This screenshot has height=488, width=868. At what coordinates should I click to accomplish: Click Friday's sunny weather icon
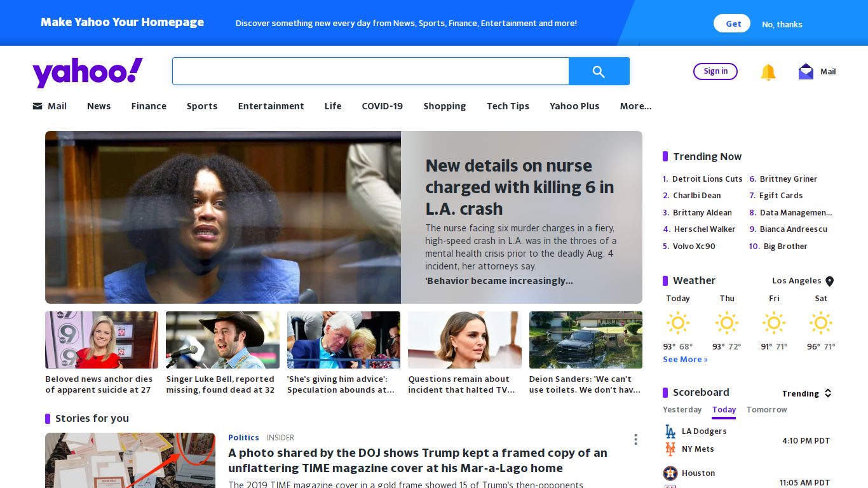[x=774, y=323]
